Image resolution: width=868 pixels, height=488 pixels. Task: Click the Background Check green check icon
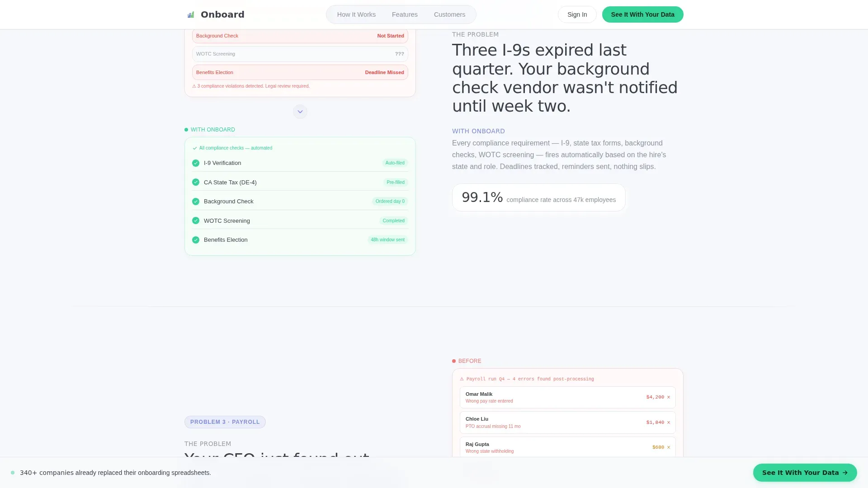pyautogui.click(x=196, y=202)
